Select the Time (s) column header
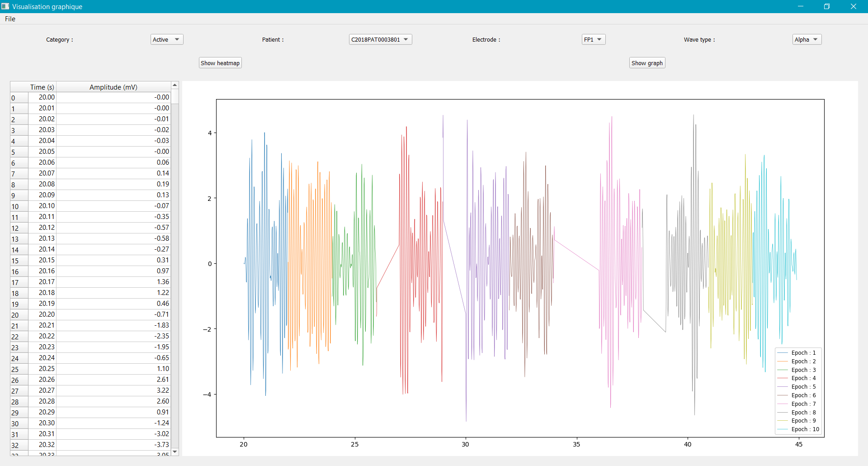This screenshot has width=868, height=466. pos(42,87)
